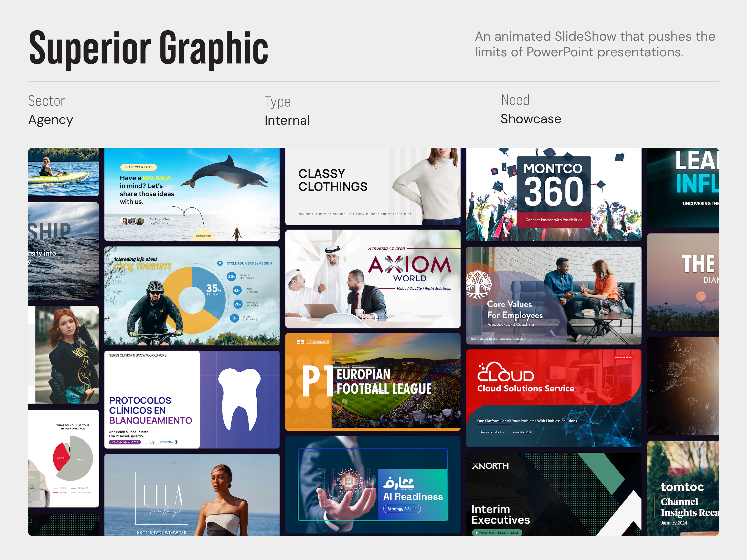Open the Cycle Tourists chart slide

(x=192, y=295)
